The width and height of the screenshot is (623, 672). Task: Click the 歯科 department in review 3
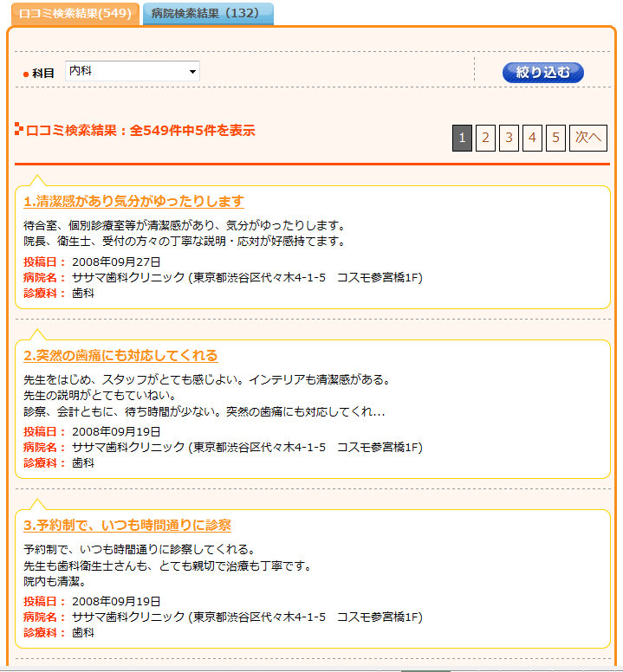(x=83, y=633)
